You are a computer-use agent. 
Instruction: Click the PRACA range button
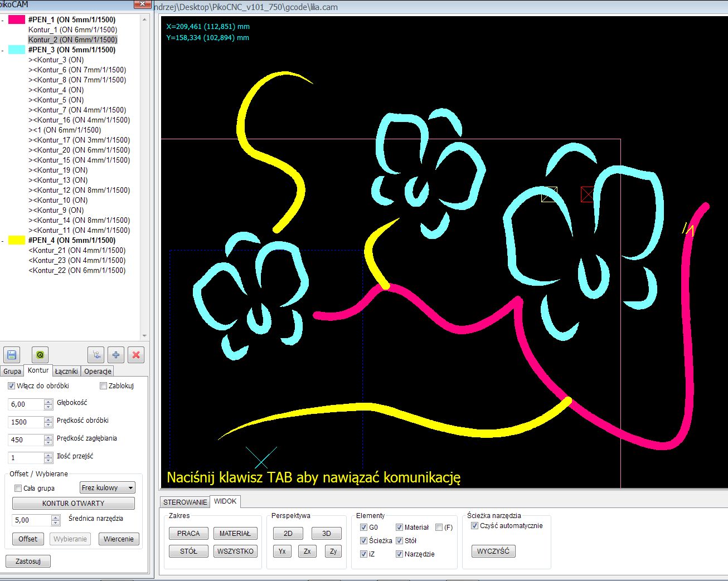(x=188, y=533)
